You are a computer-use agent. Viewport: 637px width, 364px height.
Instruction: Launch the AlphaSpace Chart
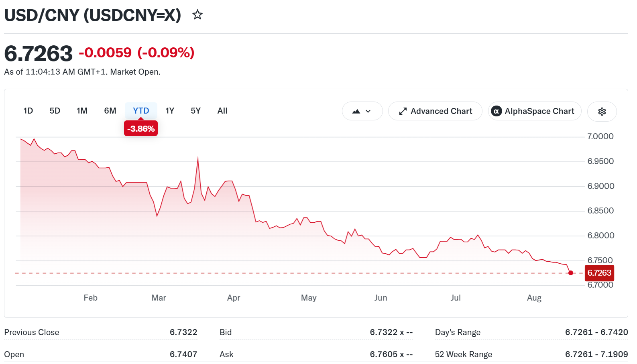pos(535,111)
